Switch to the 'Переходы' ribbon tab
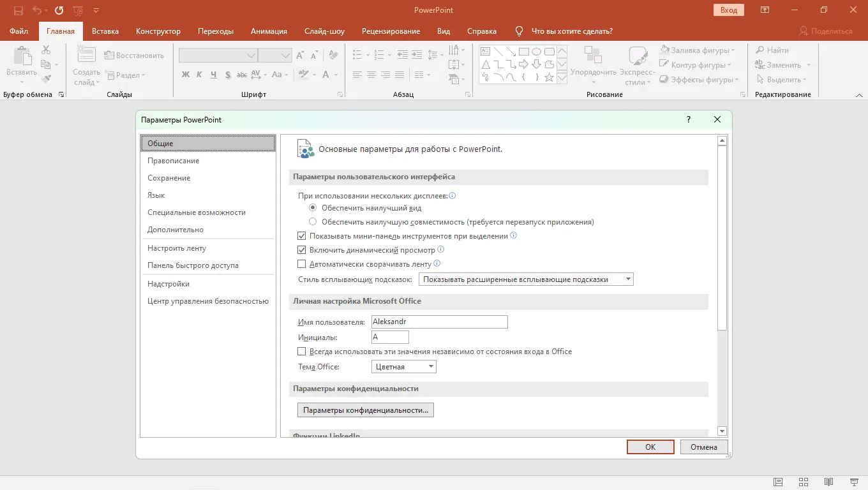Viewport: 868px width, 490px height. point(216,31)
